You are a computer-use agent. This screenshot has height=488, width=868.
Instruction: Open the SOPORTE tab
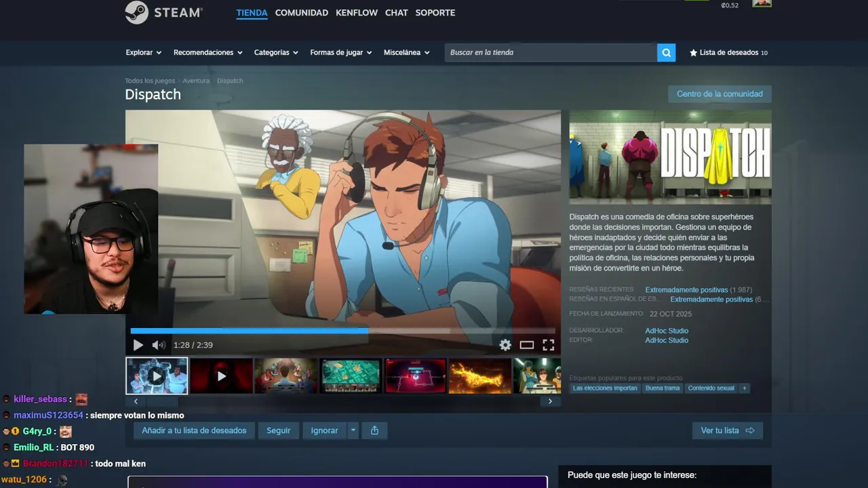(435, 13)
